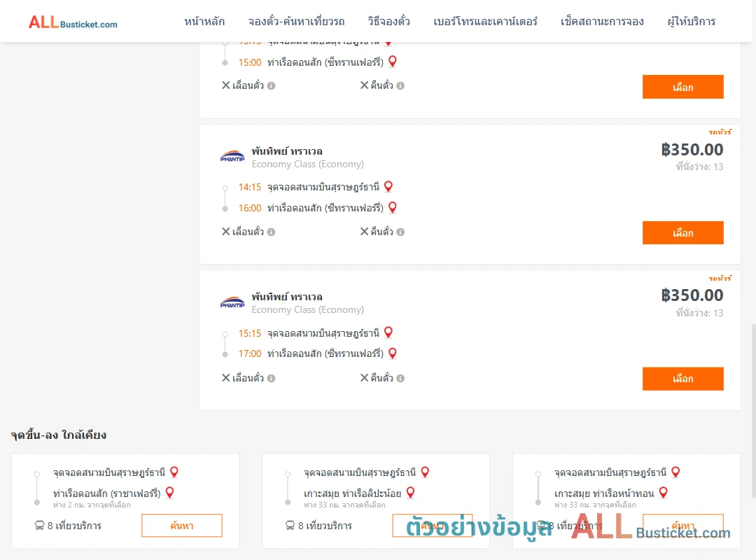Click พันทิพย์ ทราเวล name in the 14:15 trip

[x=287, y=151]
